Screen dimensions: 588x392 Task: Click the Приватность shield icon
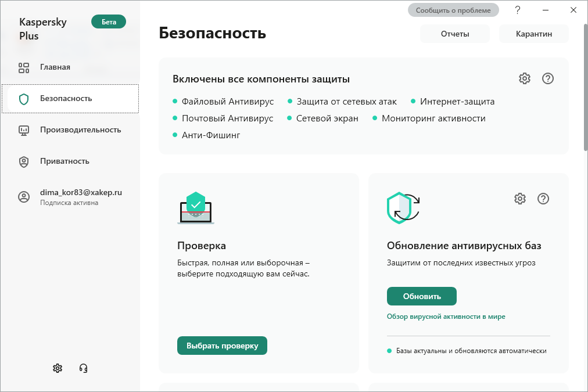[x=24, y=161]
